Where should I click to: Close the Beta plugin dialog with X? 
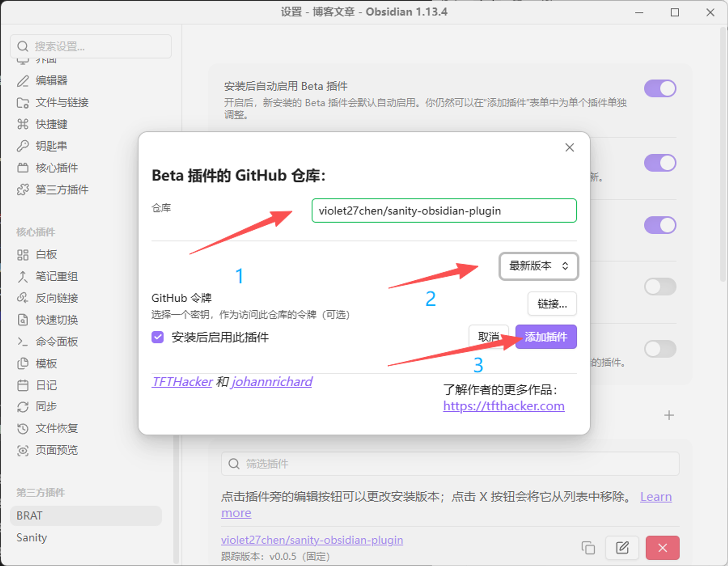(x=570, y=147)
